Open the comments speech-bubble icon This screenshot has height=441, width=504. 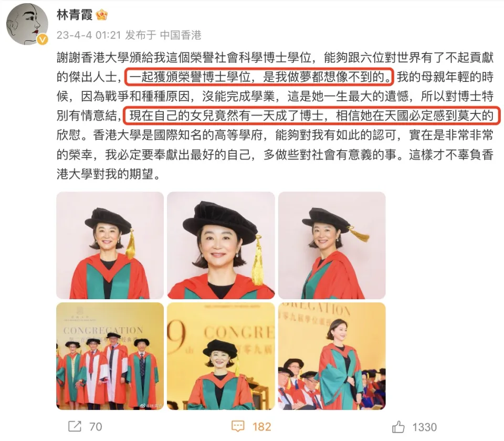tap(238, 427)
